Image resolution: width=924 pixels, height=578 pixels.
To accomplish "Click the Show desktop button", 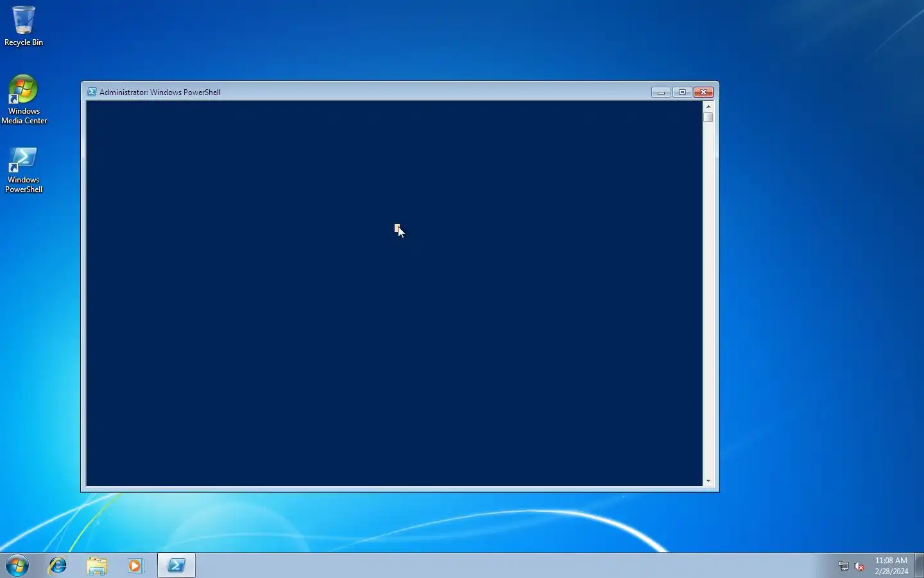I will (x=920, y=565).
